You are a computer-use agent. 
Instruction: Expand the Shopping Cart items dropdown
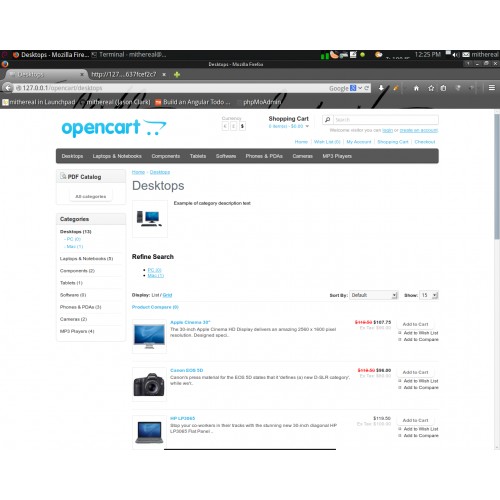(307, 126)
